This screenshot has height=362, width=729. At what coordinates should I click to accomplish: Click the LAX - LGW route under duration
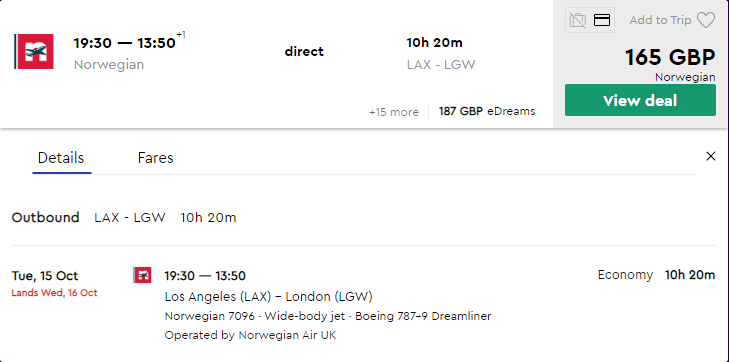tap(441, 65)
